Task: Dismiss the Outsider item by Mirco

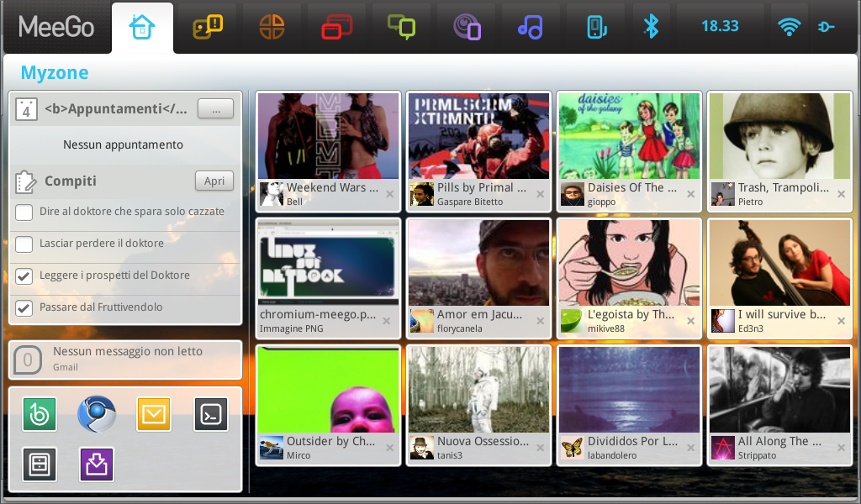Action: (x=389, y=448)
